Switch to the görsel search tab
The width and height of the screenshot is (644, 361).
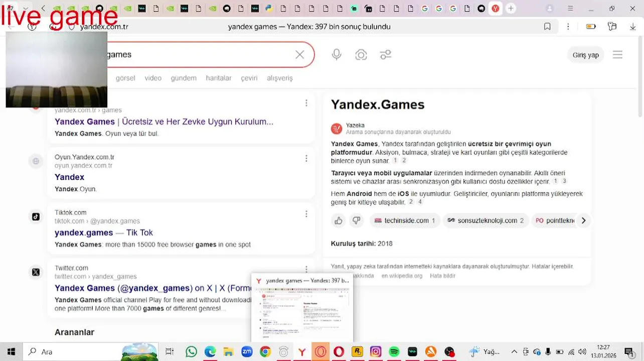point(125,78)
